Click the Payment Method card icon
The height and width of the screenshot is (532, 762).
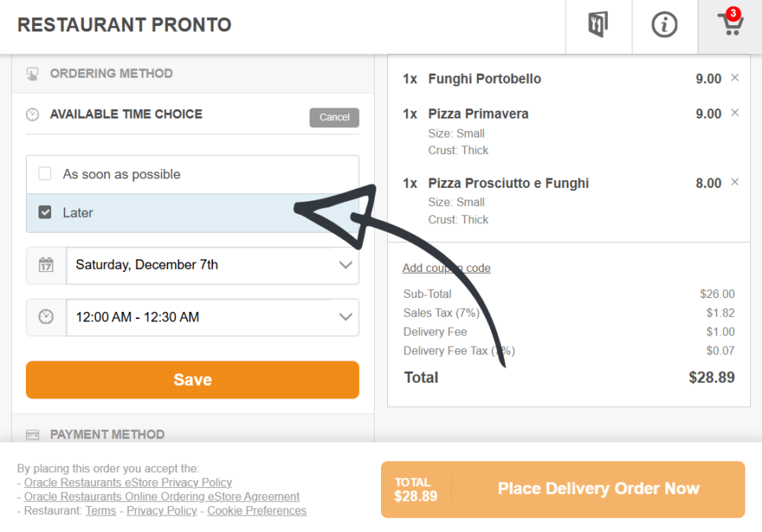tap(32, 435)
